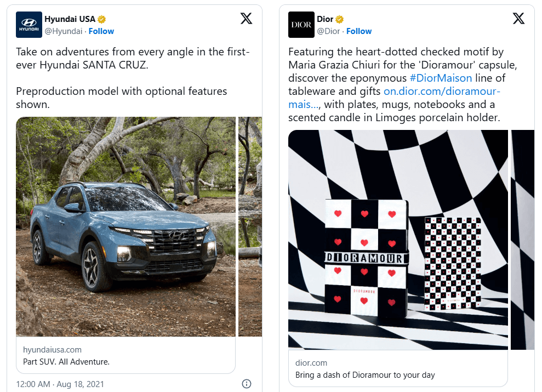Click the @Hyundai handle

pos(64,31)
